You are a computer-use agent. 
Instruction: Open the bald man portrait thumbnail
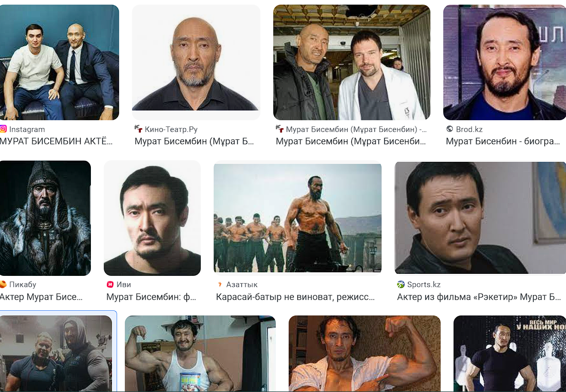196,62
